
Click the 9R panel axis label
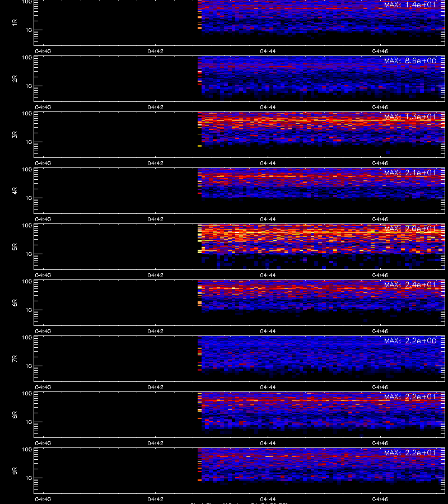pos(15,470)
